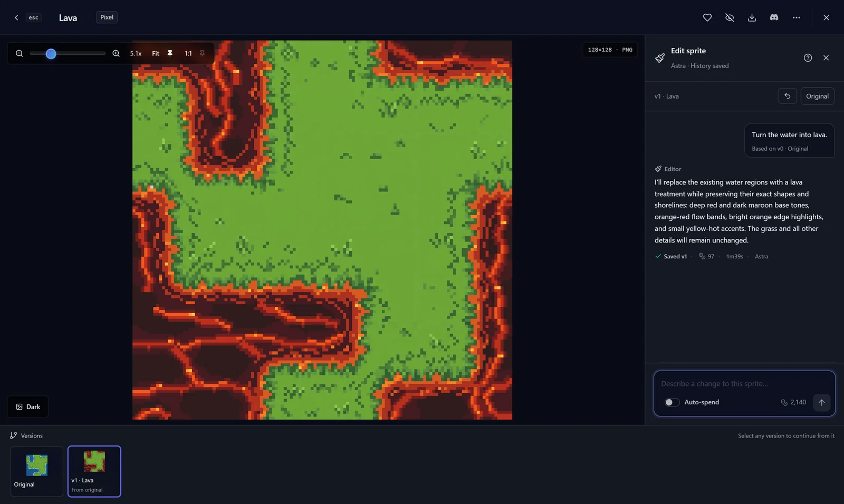
Task: Zoom in with the plus magnifier icon
Action: coord(116,53)
